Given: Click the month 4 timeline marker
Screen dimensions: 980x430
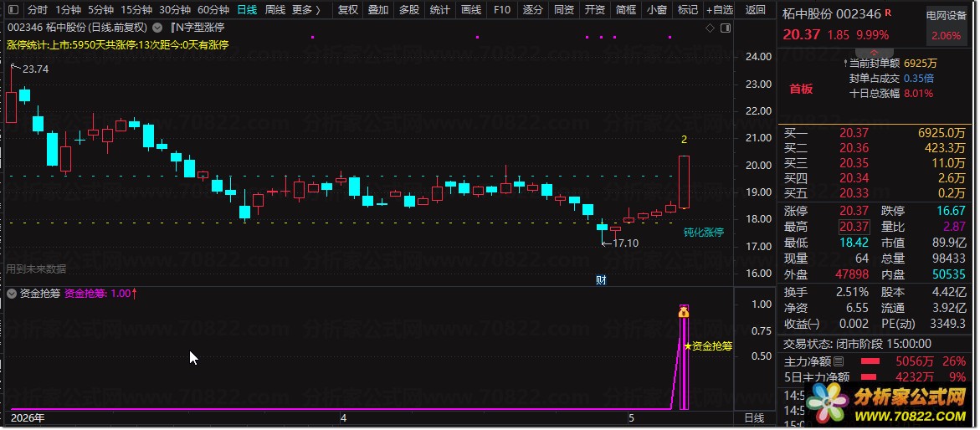Looking at the screenshot, I should [343, 417].
